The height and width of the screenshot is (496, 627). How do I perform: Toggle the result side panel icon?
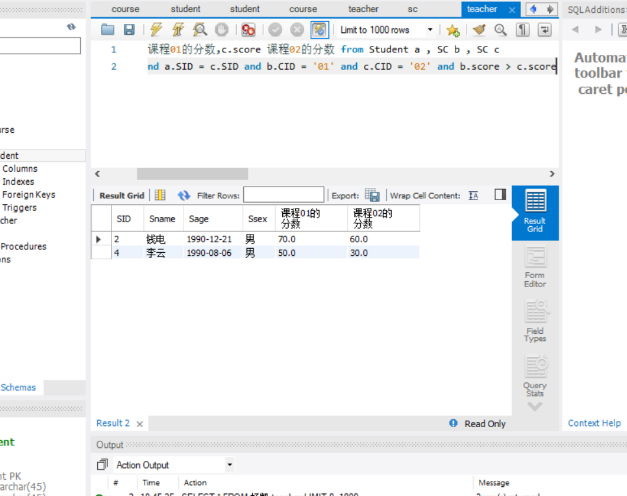pyautogui.click(x=500, y=194)
